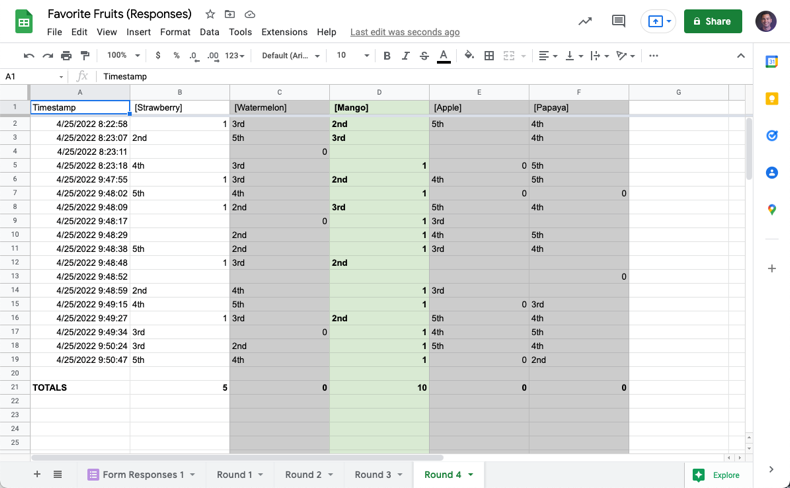The height and width of the screenshot is (488, 790).
Task: Open the present to meeting dropdown
Action: 669,21
